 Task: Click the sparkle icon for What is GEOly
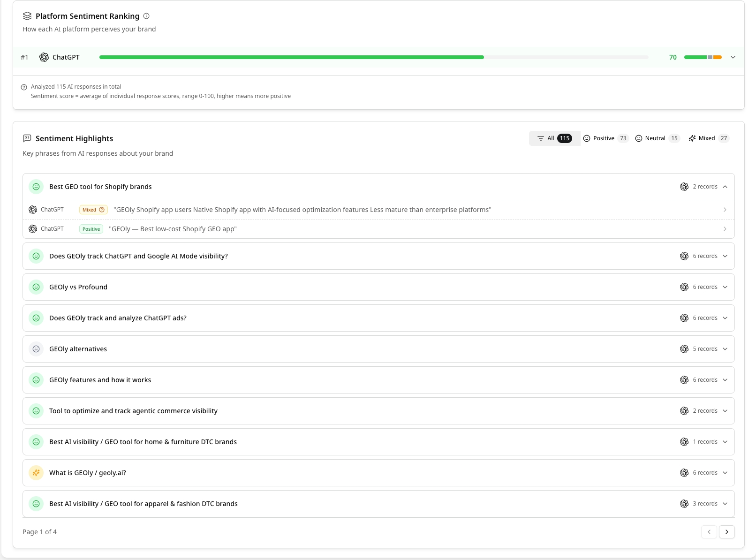click(36, 473)
